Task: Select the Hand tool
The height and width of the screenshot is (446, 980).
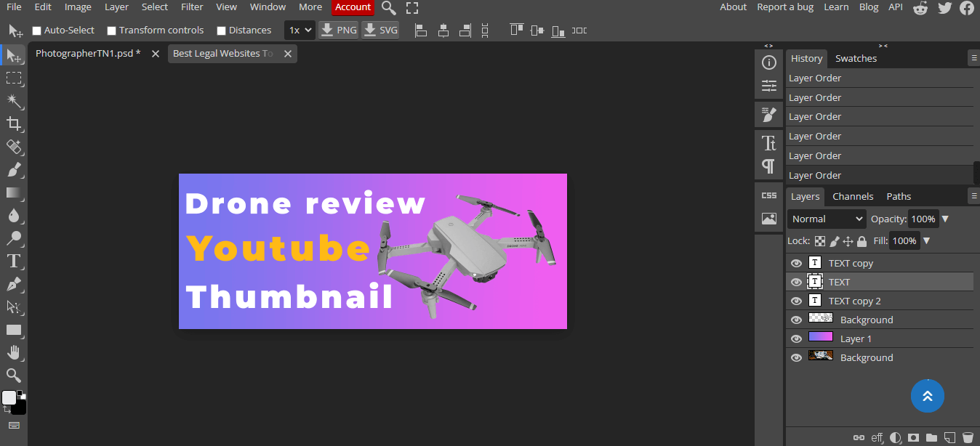Action: click(x=14, y=352)
